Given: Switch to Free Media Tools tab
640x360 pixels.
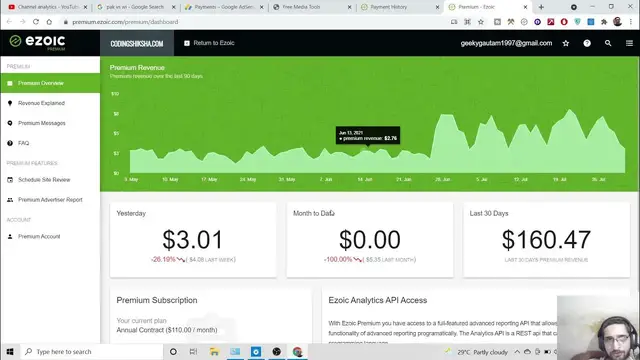Looking at the screenshot, I should pos(312,7).
